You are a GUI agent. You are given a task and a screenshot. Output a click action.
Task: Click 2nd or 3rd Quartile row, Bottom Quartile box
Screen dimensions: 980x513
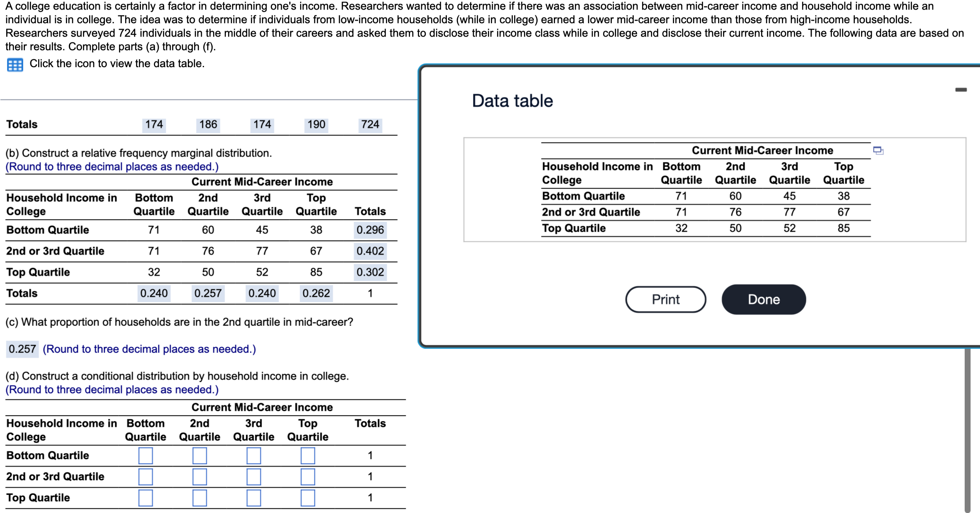[x=146, y=477]
